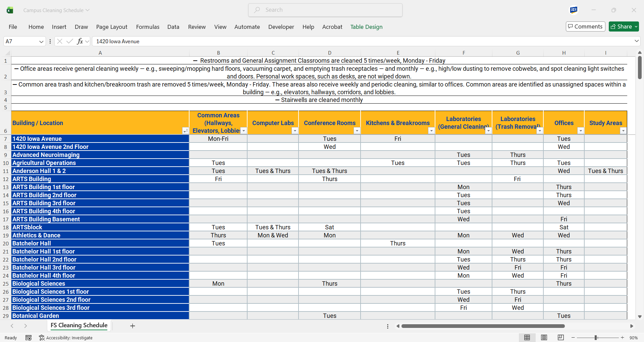The image size is (644, 342).
Task: Select Advanced Neuroimaging cell
Action: 100,155
